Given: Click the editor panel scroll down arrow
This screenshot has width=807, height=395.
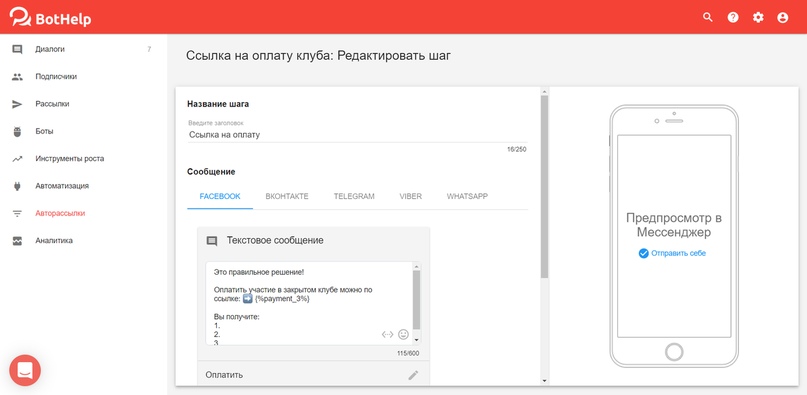Looking at the screenshot, I should coord(545,381).
